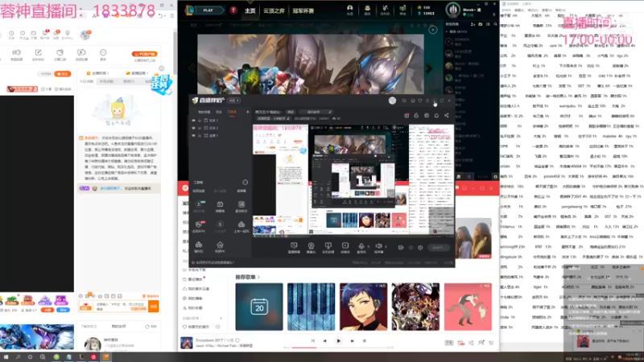Click the follow heart icon in the browser header
This screenshot has height=362, width=644.
point(23,33)
